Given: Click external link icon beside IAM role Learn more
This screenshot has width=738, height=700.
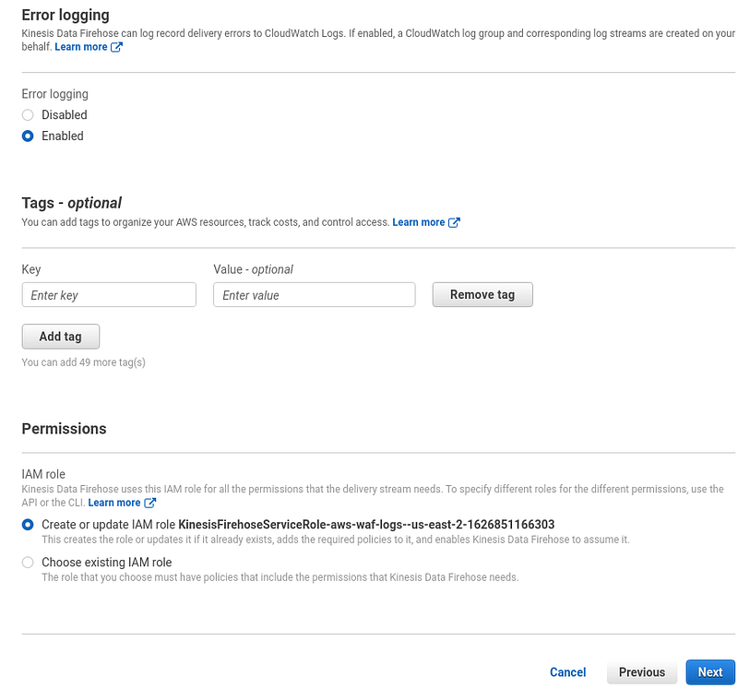Looking at the screenshot, I should coord(149,503).
